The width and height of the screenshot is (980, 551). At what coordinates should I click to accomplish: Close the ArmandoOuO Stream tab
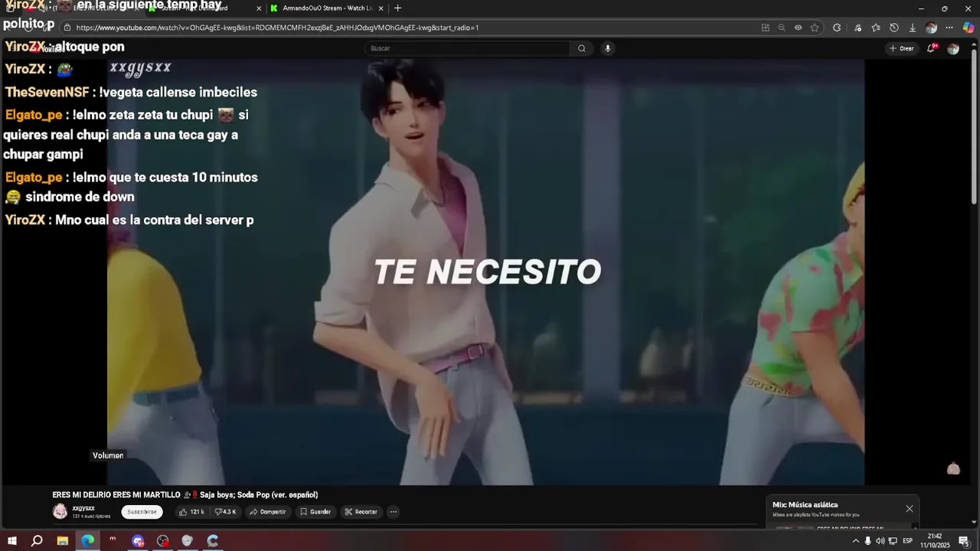click(x=381, y=8)
